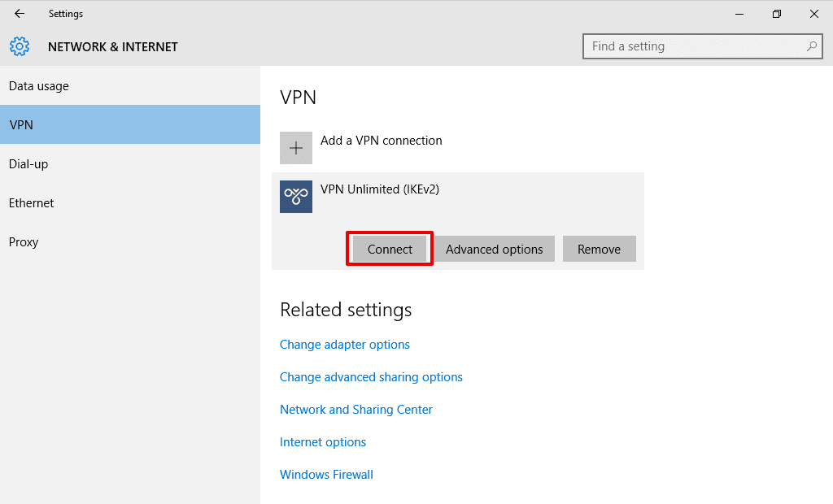Click the plus icon to add a VPN
833x504 pixels.
296,147
